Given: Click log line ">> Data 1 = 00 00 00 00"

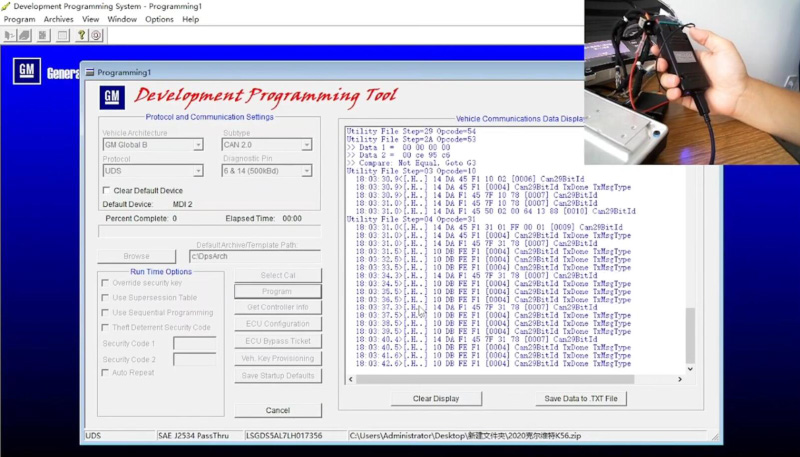Looking at the screenshot, I should tap(398, 147).
